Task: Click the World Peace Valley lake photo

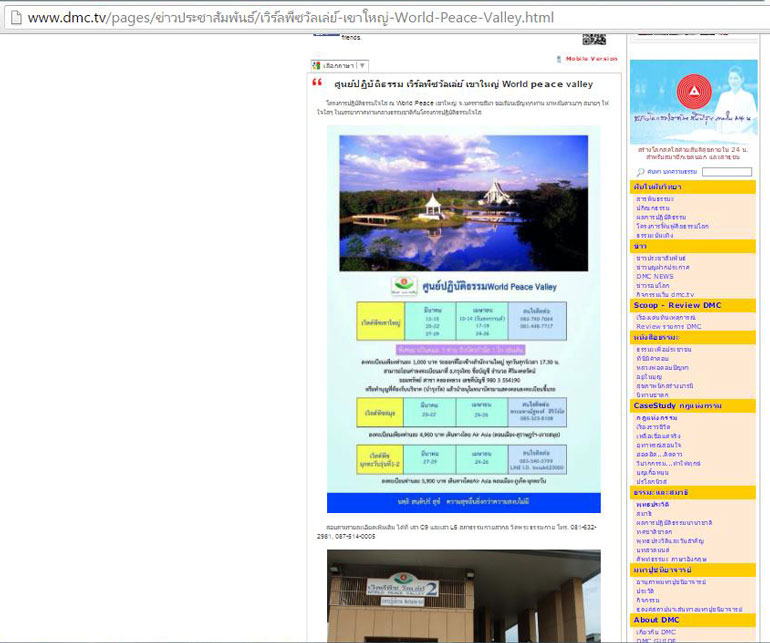Action: click(x=463, y=202)
